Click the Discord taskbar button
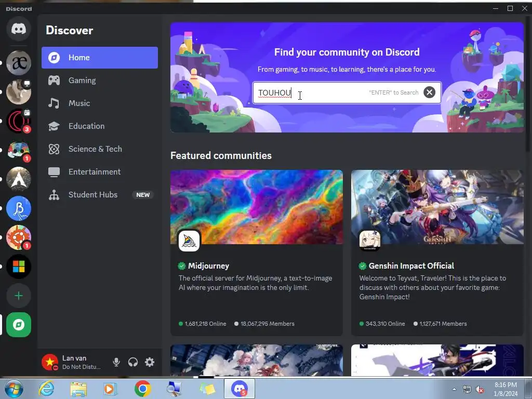Image resolution: width=532 pixels, height=399 pixels. [x=239, y=389]
